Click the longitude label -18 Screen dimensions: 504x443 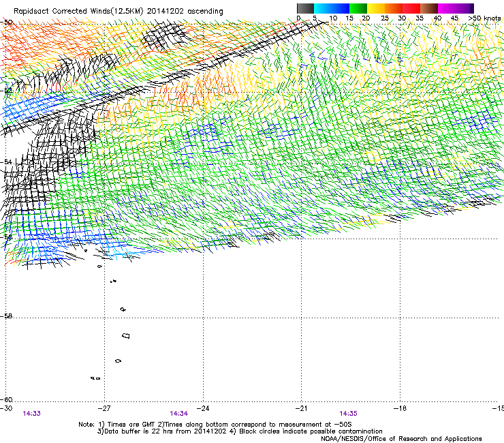[400, 408]
